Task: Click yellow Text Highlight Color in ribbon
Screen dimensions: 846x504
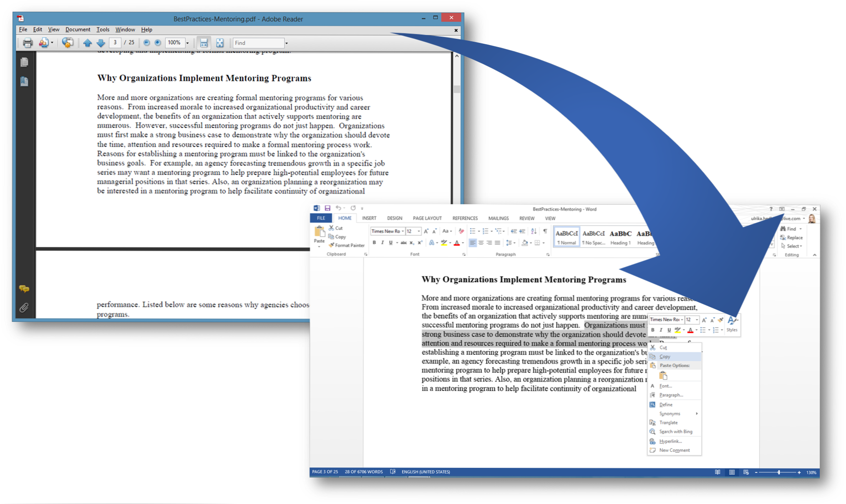Action: click(x=444, y=243)
